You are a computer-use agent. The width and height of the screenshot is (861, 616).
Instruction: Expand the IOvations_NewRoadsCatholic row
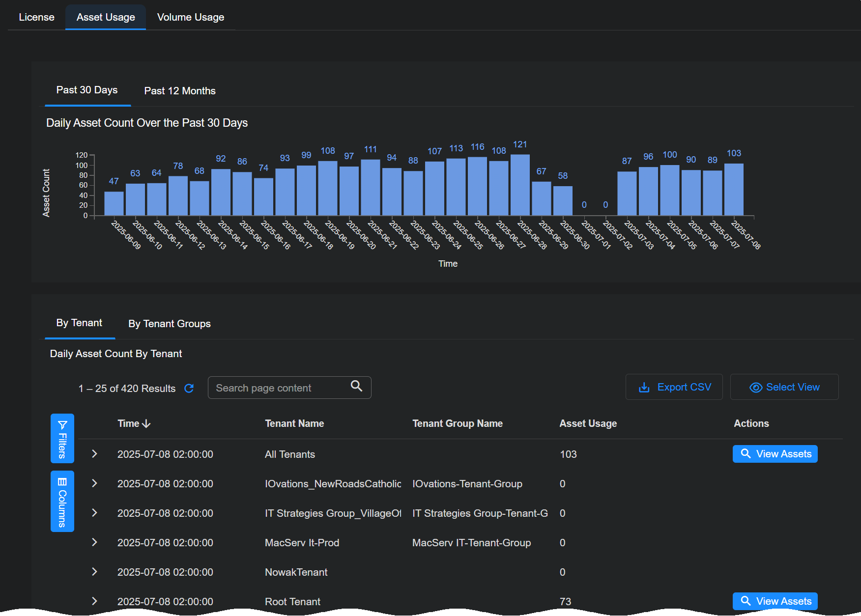coord(94,483)
